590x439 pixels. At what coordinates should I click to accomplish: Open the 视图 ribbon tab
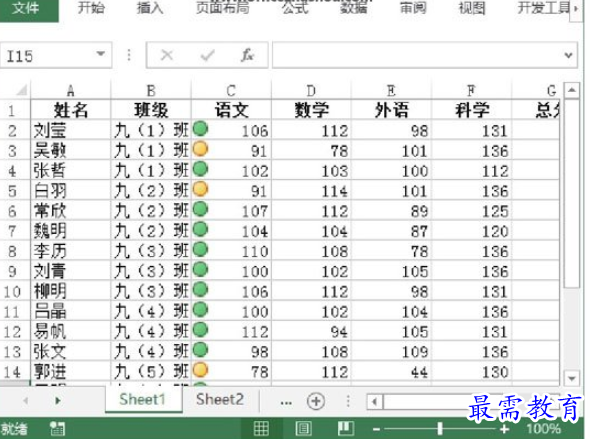[471, 8]
